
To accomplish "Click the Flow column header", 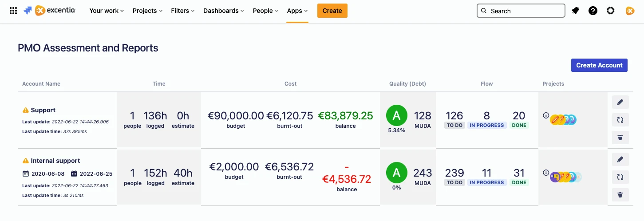I will (x=487, y=83).
